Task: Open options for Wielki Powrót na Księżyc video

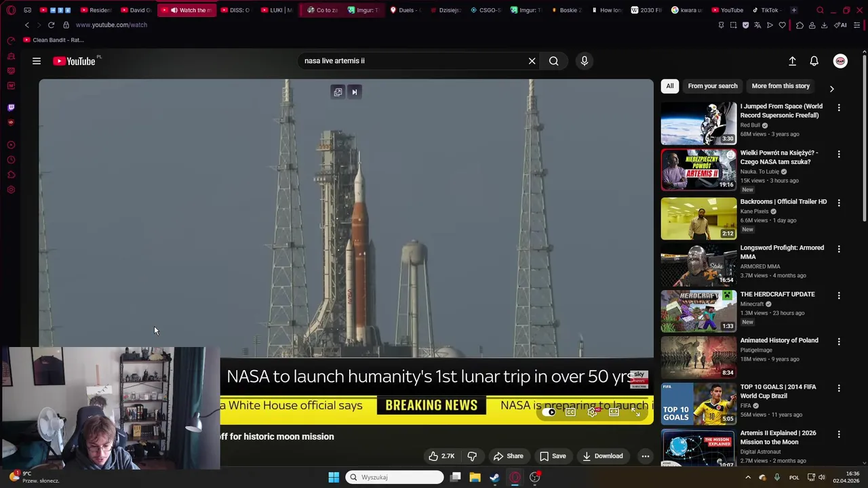Action: pyautogui.click(x=839, y=155)
